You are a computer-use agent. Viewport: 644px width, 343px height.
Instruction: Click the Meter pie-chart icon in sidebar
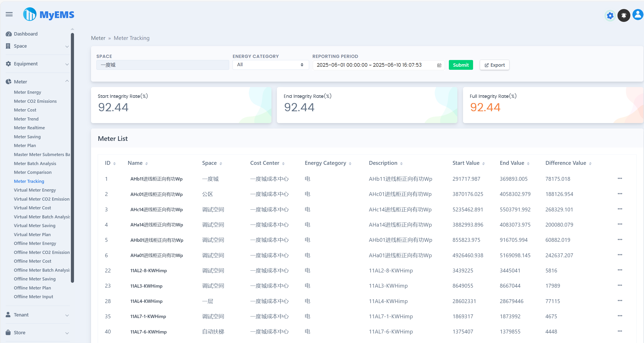click(x=9, y=82)
